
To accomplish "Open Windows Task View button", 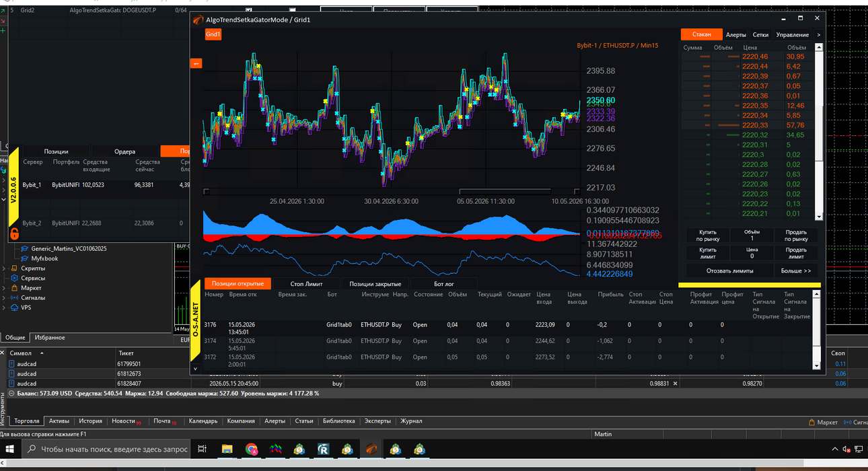I will click(202, 449).
